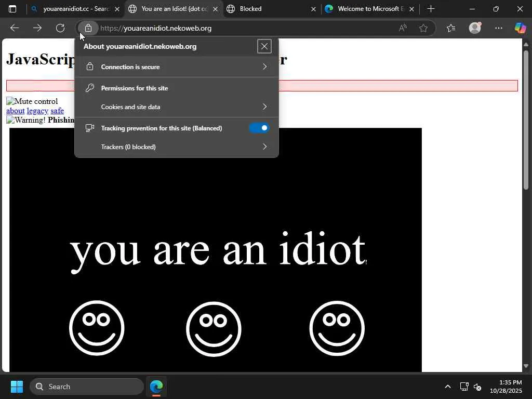Viewport: 532px width, 399px height.
Task: Open the 'about' link on page
Action: point(15,111)
